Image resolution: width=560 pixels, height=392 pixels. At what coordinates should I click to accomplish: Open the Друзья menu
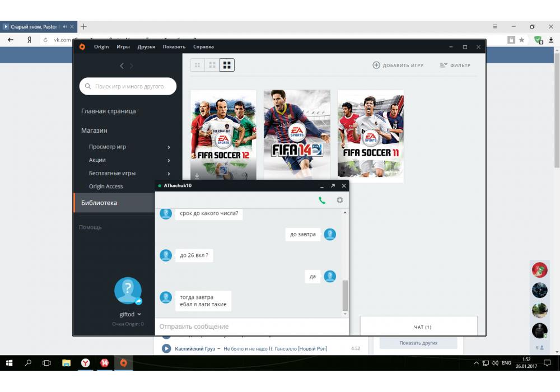coord(146,47)
